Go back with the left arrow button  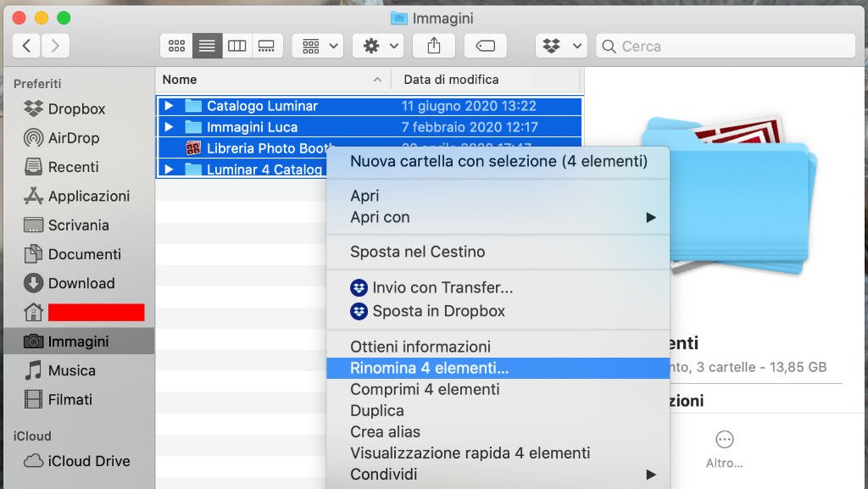pos(26,46)
